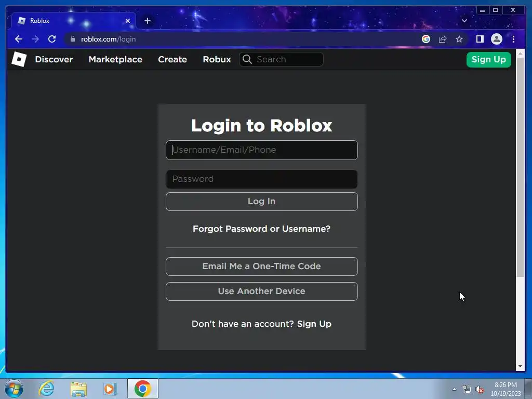
Task: Click the scrollbar down arrow
Action: pos(520,366)
